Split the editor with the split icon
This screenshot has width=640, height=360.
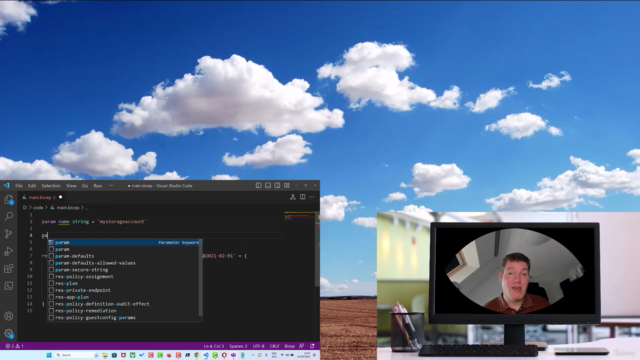tap(302, 197)
